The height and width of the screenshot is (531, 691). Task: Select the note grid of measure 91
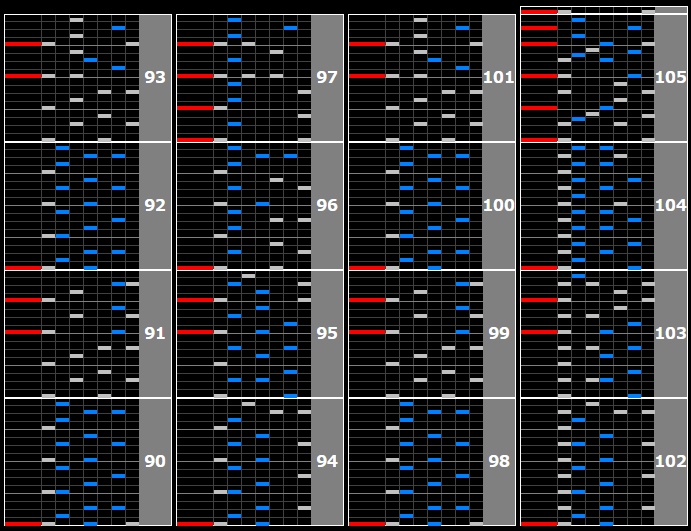coord(72,334)
